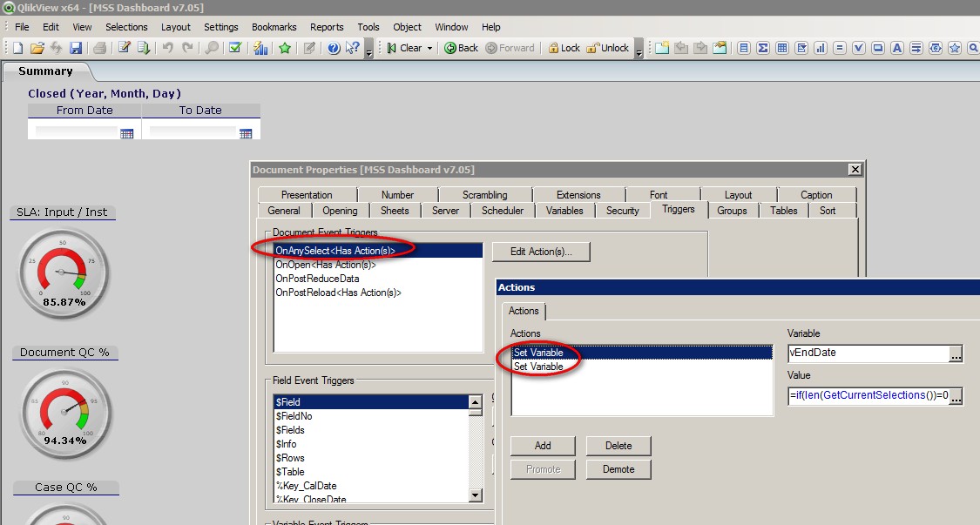The image size is (980, 525).
Task: Launch Quick Chart Wizard icon
Action: [260, 48]
